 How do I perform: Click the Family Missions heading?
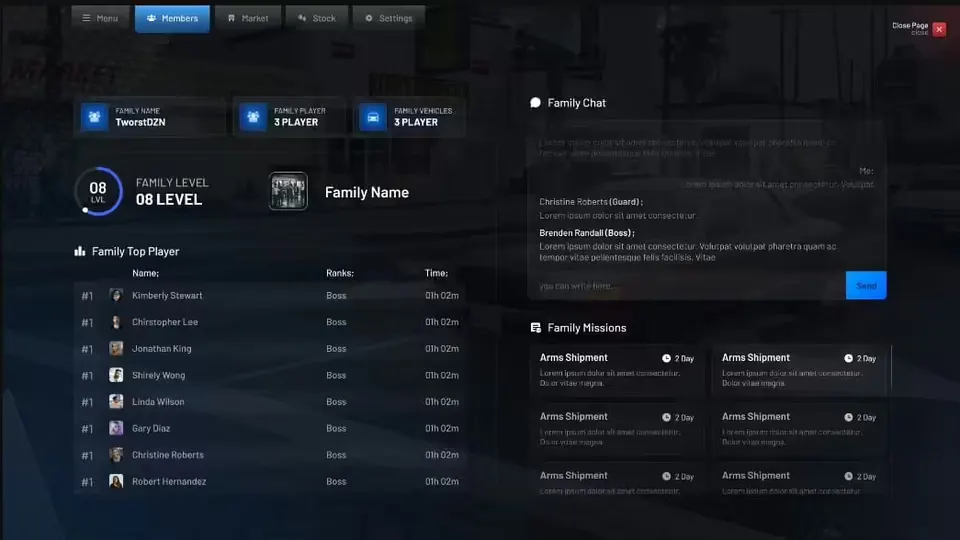coord(587,328)
